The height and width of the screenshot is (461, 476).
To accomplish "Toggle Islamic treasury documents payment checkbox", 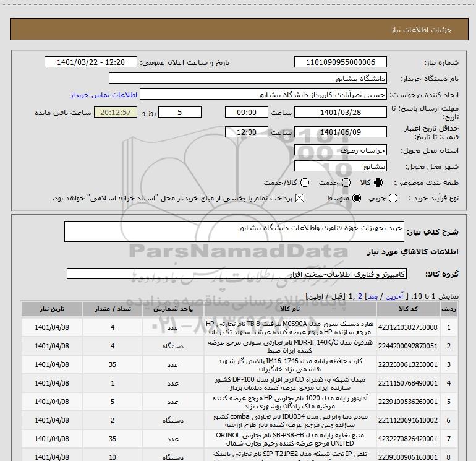I will 300,198.
